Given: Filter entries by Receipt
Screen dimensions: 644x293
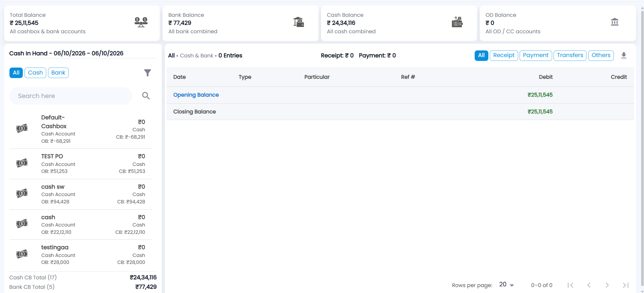Looking at the screenshot, I should tap(504, 55).
